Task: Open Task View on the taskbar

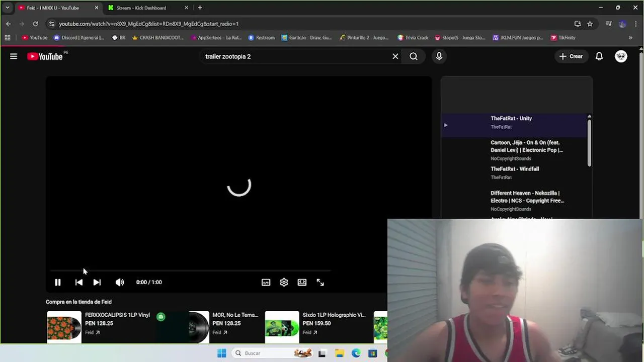Action: point(322,353)
